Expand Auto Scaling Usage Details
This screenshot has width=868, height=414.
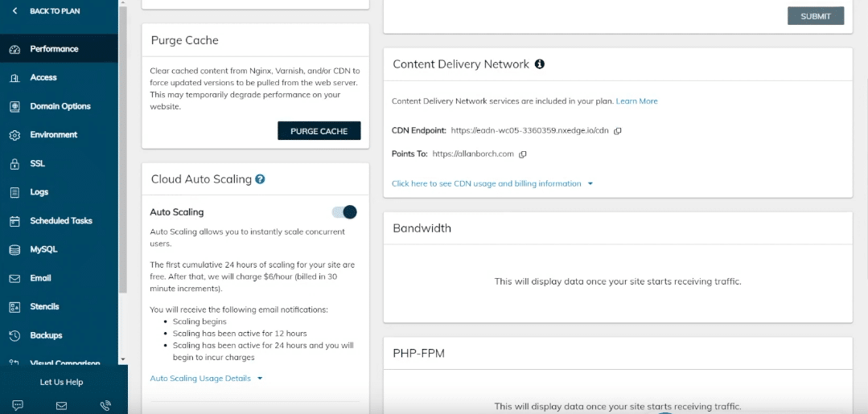[206, 379]
